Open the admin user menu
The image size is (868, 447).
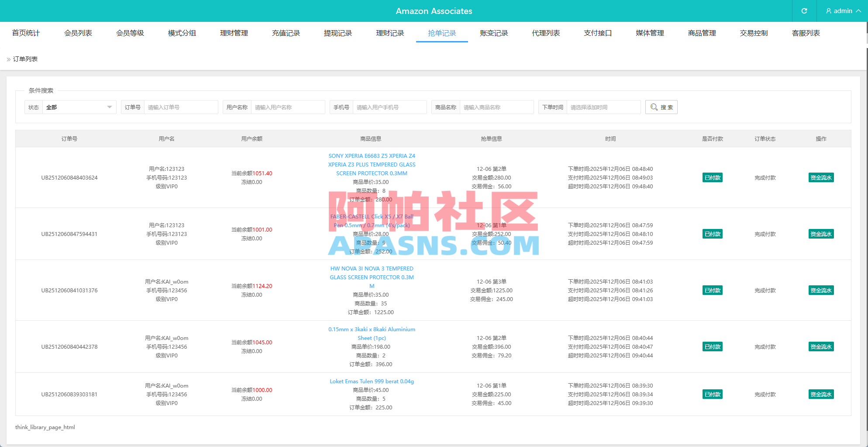tap(843, 11)
